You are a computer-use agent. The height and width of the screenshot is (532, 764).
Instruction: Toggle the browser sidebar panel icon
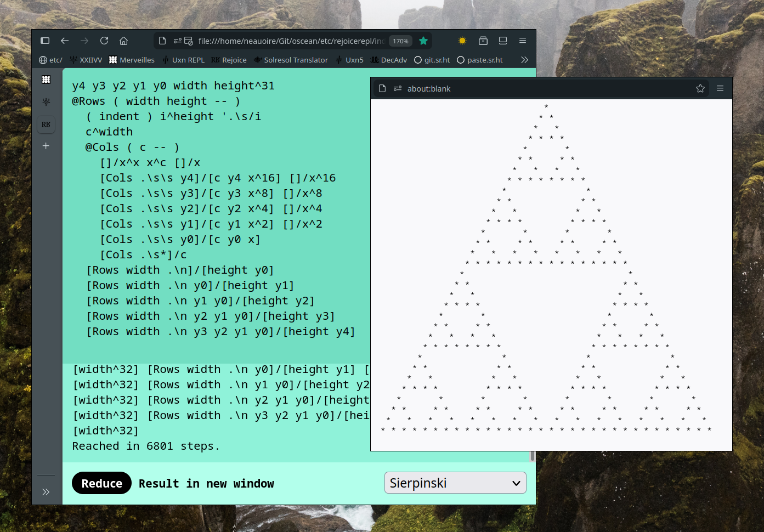tap(45, 41)
